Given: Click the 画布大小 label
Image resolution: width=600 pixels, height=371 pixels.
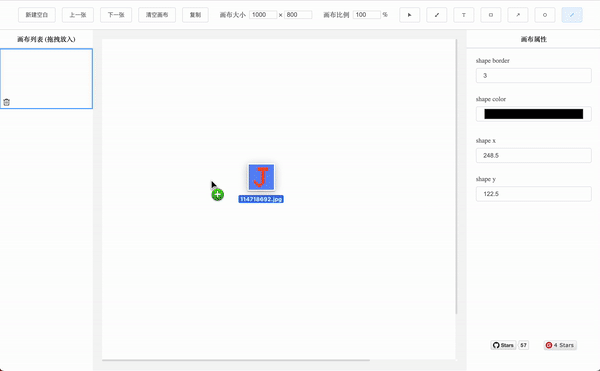Looking at the screenshot, I should [x=233, y=15].
